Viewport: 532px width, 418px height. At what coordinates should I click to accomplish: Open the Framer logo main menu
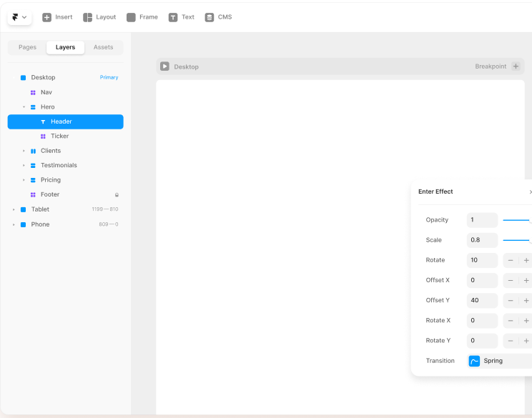pyautogui.click(x=19, y=17)
